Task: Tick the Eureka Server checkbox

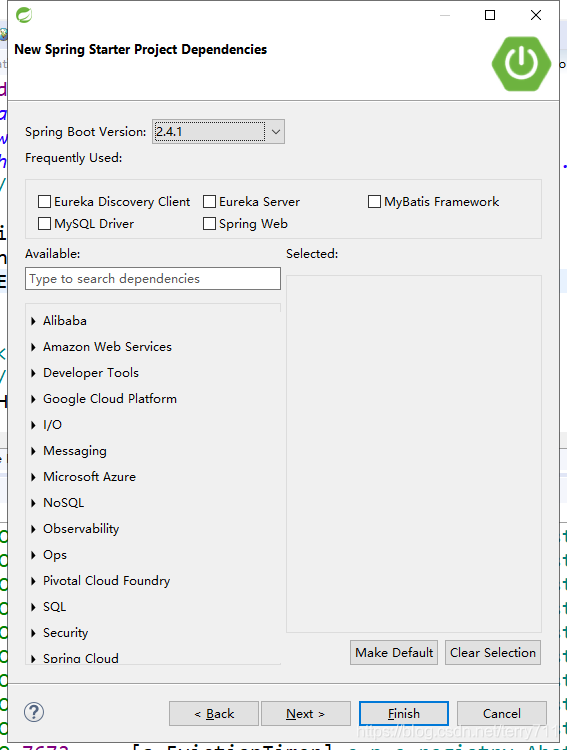Action: point(210,202)
